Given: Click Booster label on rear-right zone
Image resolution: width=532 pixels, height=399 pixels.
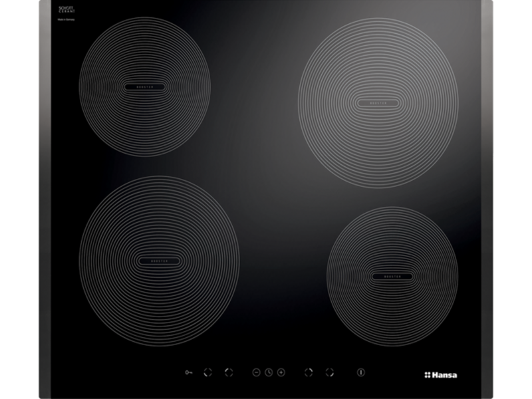Looking at the screenshot, I should point(378,103).
